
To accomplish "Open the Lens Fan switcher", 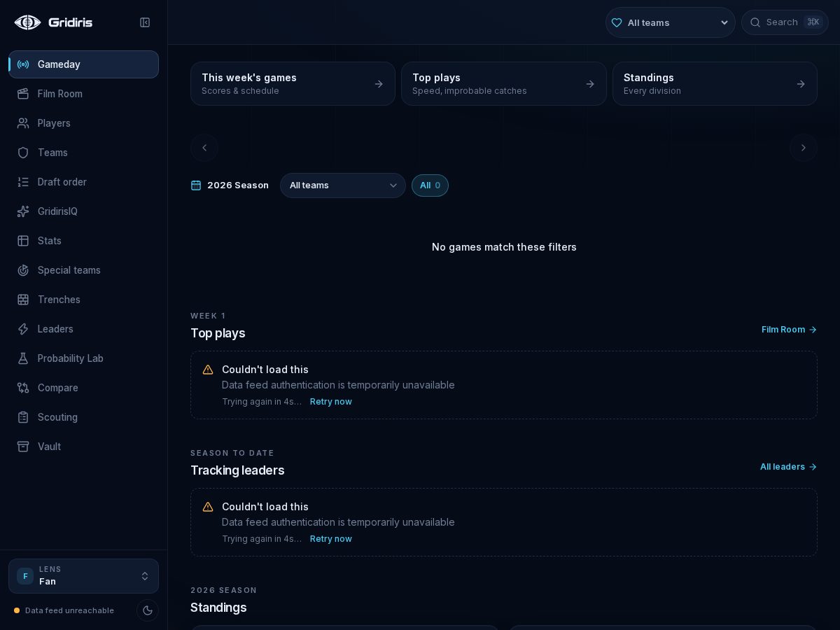I will (84, 576).
